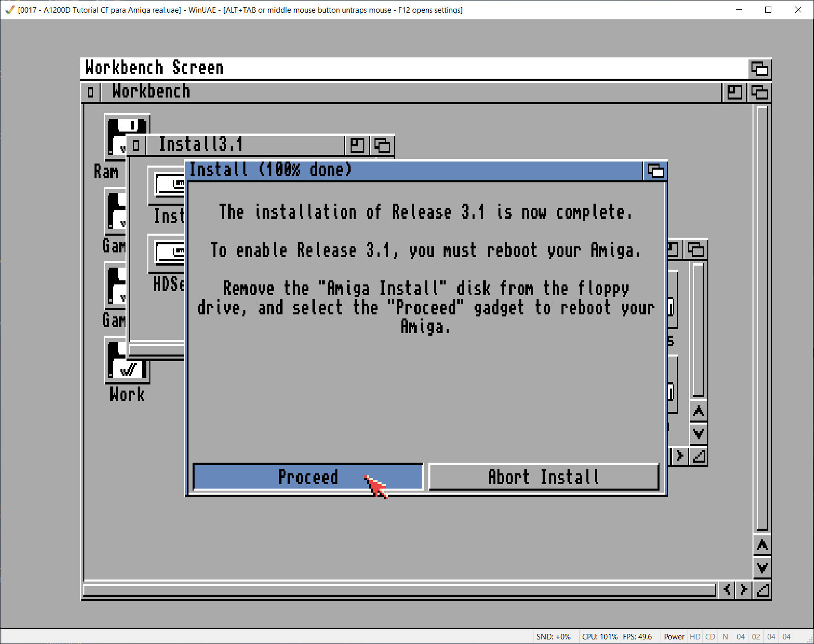Click vertical scrollbar in background drawer window

698,329
